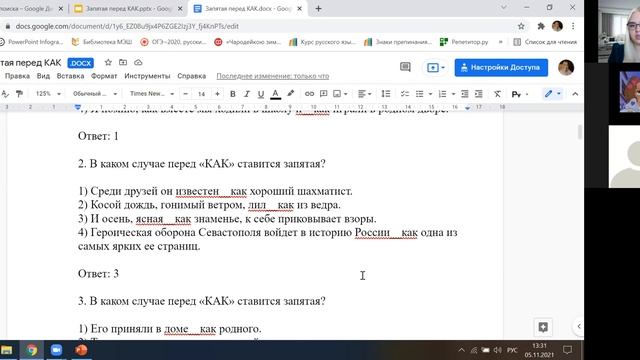The image size is (640, 360).
Task: Click the Explore button at bottom right
Action: 543,327
